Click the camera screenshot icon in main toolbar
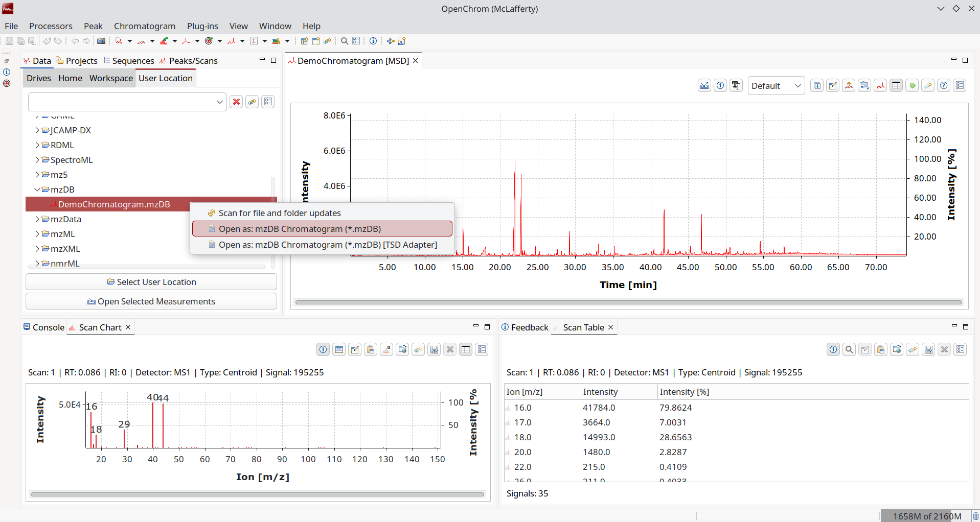The width and height of the screenshot is (980, 522). [101, 41]
